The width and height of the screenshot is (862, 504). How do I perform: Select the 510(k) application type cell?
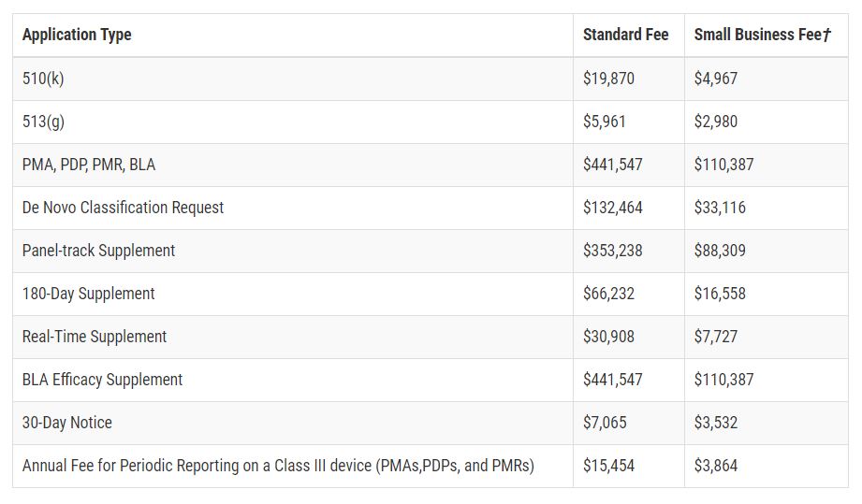point(43,79)
